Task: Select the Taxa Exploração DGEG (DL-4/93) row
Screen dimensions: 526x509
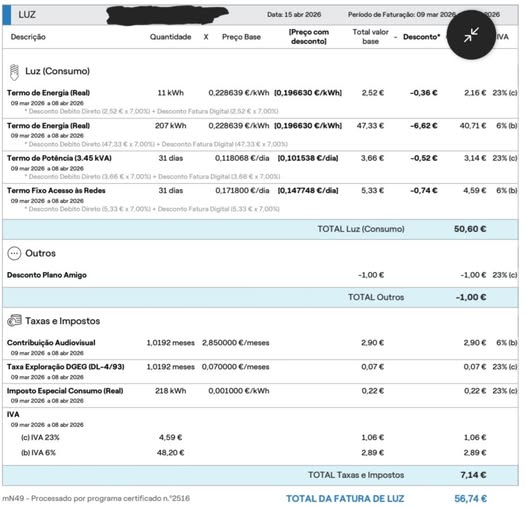Action: 260,371
